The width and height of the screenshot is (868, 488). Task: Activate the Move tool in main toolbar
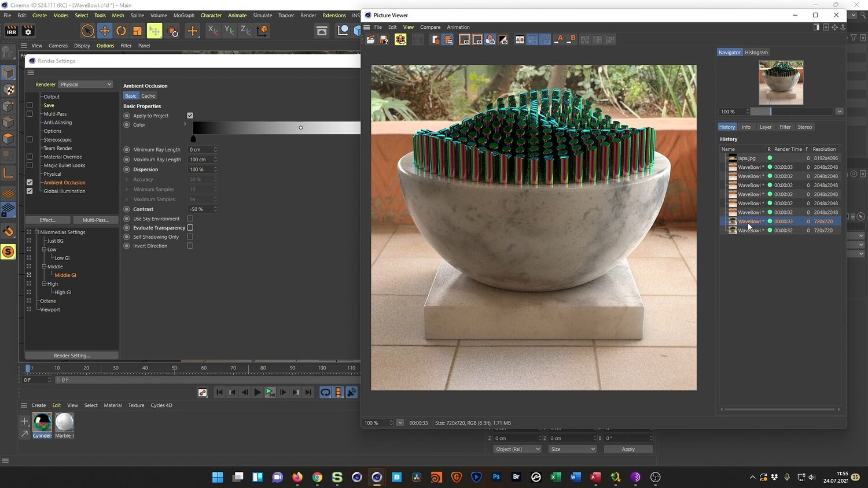105,31
